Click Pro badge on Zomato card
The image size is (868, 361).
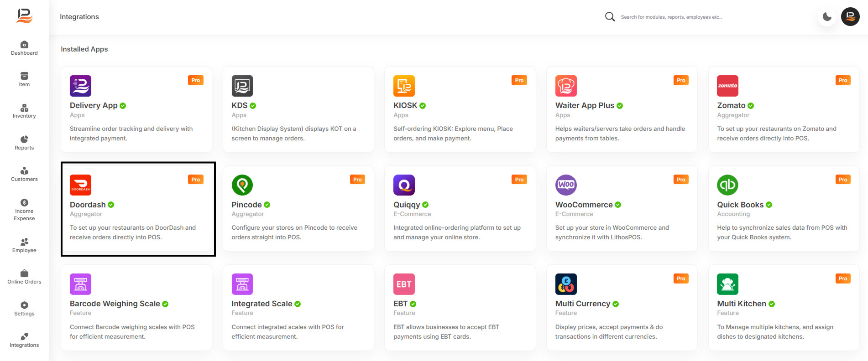[x=842, y=80]
